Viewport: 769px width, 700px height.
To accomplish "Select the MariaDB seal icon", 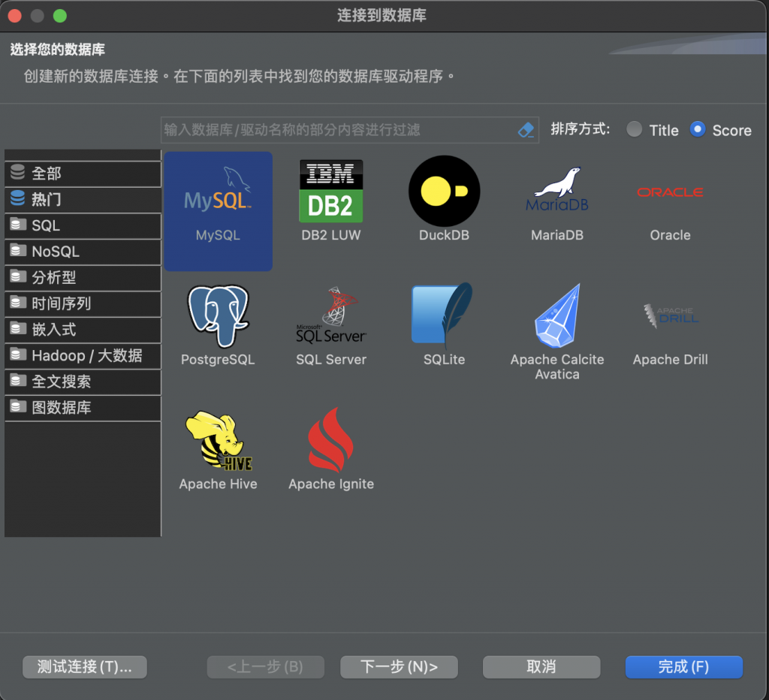I will coord(557,189).
